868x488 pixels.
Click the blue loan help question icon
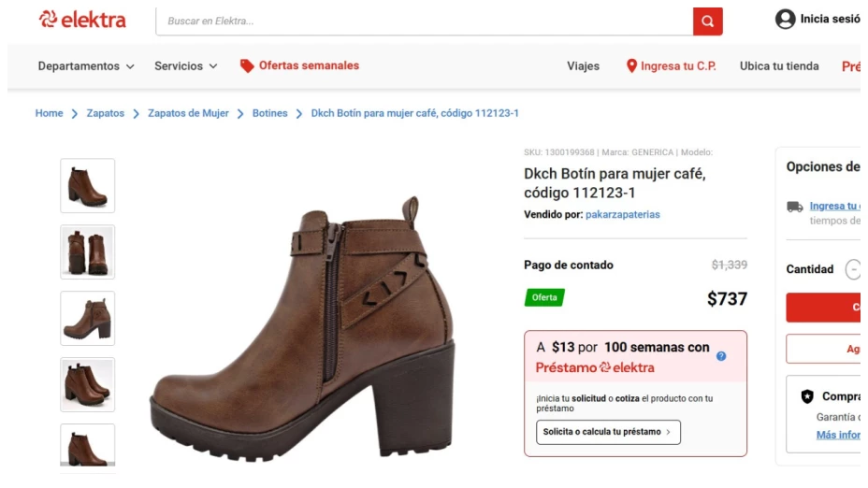tap(721, 356)
